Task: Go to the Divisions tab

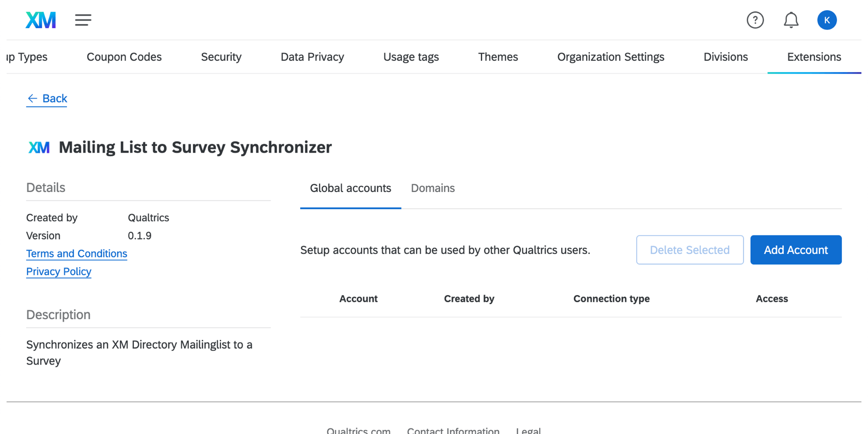Action: [x=726, y=57]
